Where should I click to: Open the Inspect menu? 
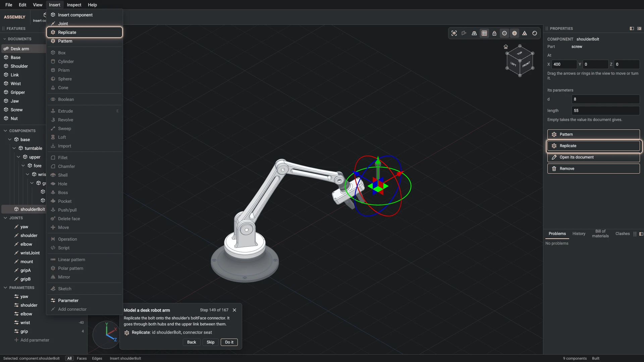pos(74,5)
